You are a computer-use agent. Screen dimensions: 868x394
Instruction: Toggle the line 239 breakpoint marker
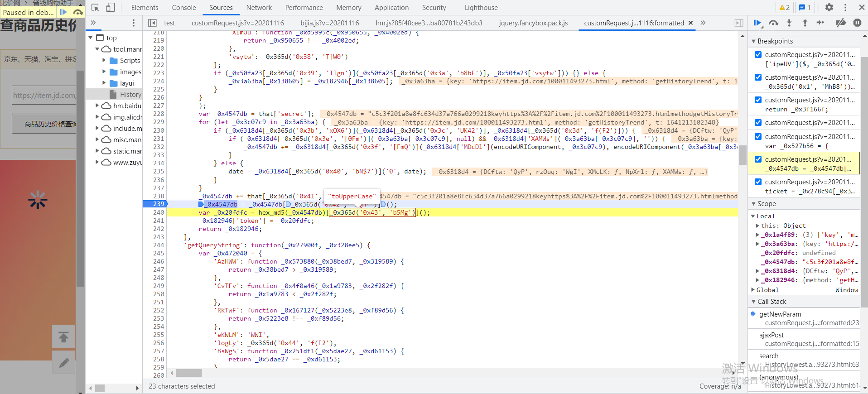click(x=155, y=204)
